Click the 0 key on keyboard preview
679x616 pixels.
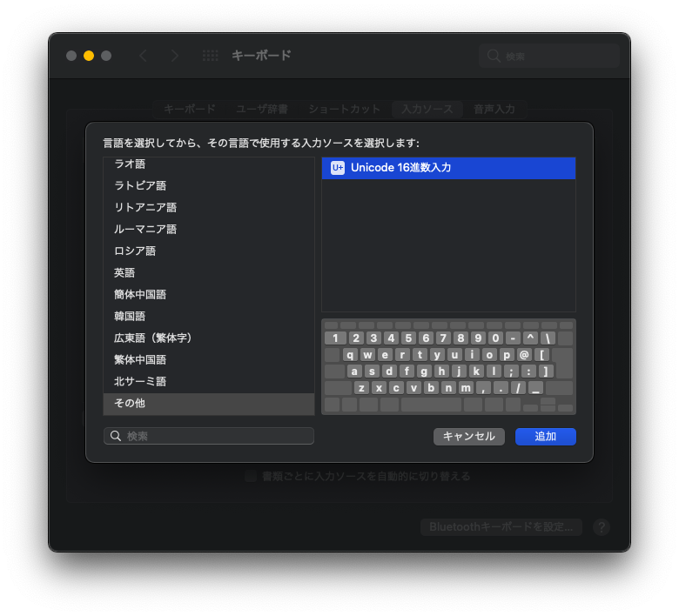pyautogui.click(x=495, y=338)
